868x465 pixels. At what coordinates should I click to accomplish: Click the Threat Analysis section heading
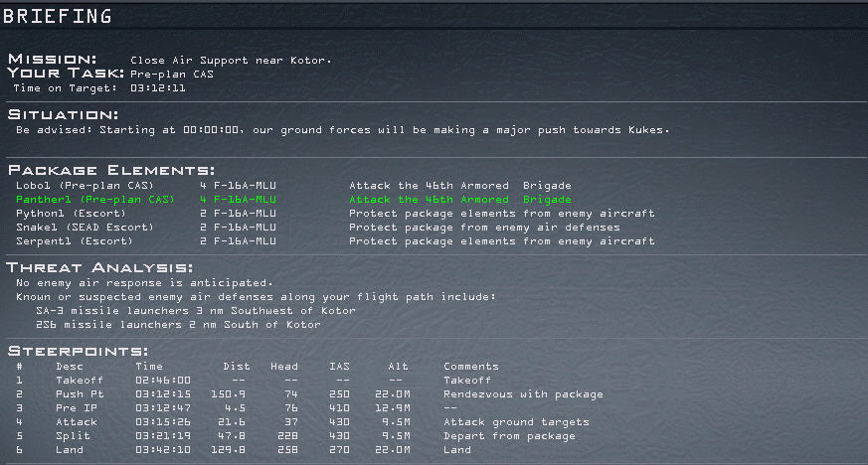tap(98, 267)
